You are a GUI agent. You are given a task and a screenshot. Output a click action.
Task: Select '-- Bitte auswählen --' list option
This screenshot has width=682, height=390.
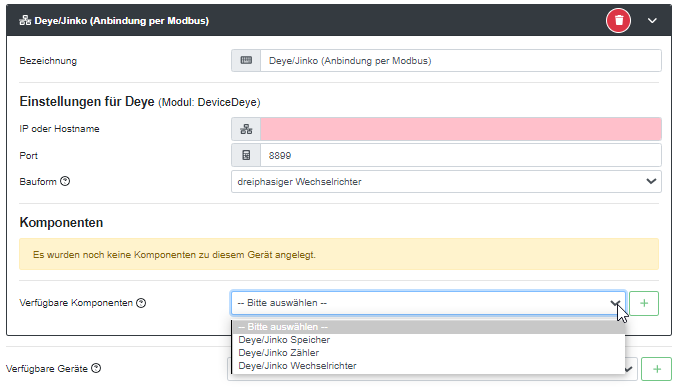[429, 327]
